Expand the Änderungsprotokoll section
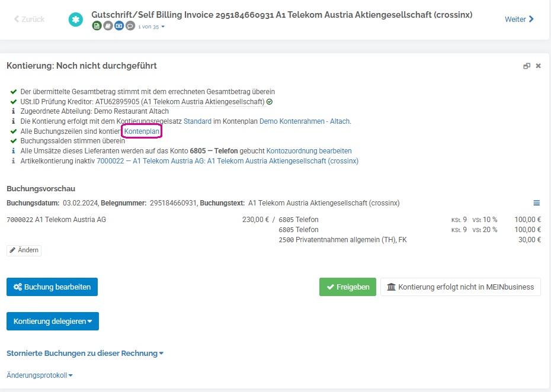 point(40,375)
